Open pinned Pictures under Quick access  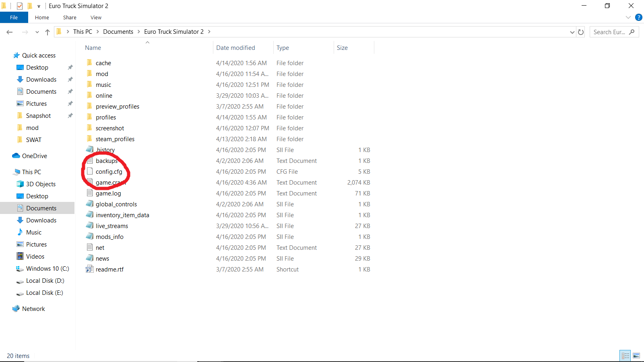click(37, 103)
